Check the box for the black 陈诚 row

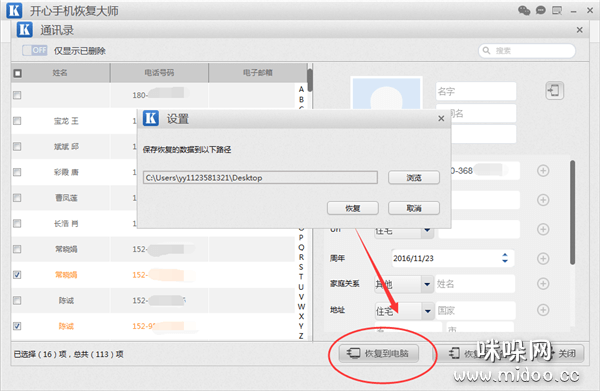pos(17,300)
